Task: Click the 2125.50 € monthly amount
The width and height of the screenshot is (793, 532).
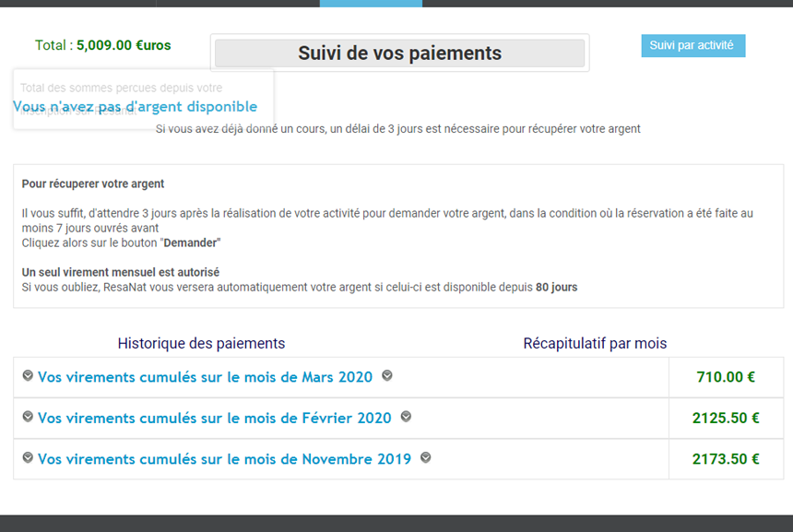Action: (x=726, y=418)
